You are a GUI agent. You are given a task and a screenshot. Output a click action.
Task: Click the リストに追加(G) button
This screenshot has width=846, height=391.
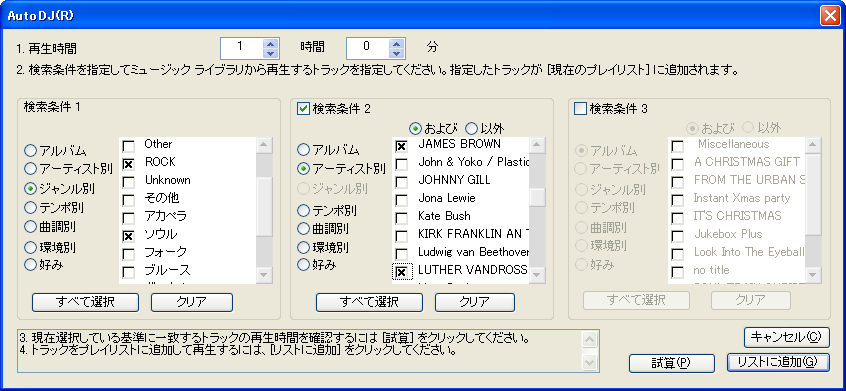tap(778, 362)
